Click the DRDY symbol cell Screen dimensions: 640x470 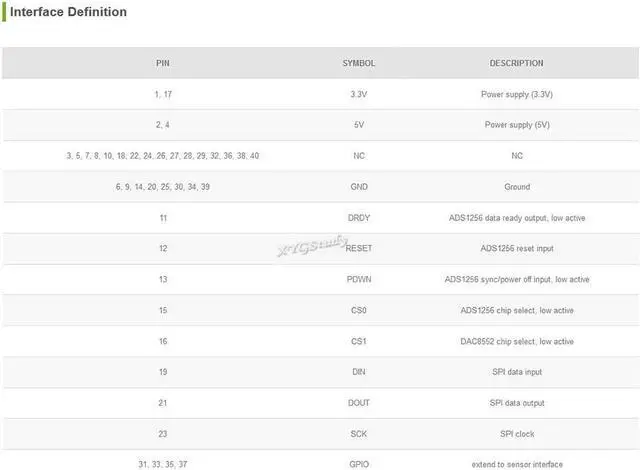pyautogui.click(x=359, y=218)
